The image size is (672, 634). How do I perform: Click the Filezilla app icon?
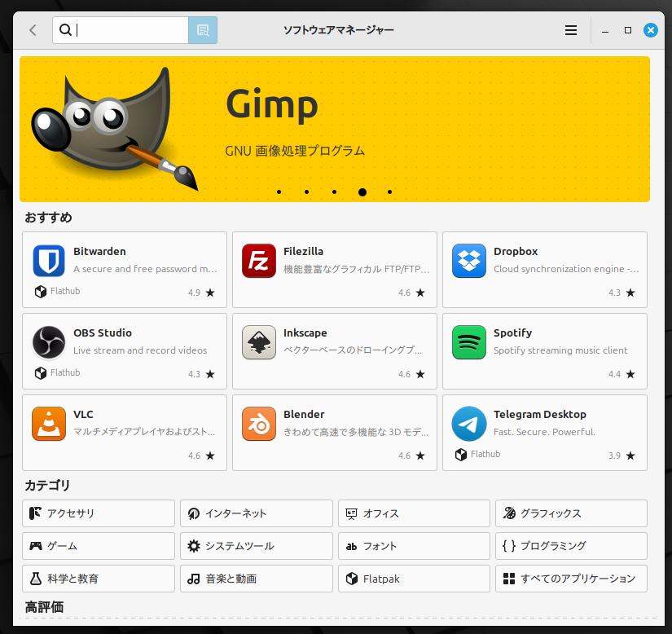click(259, 261)
